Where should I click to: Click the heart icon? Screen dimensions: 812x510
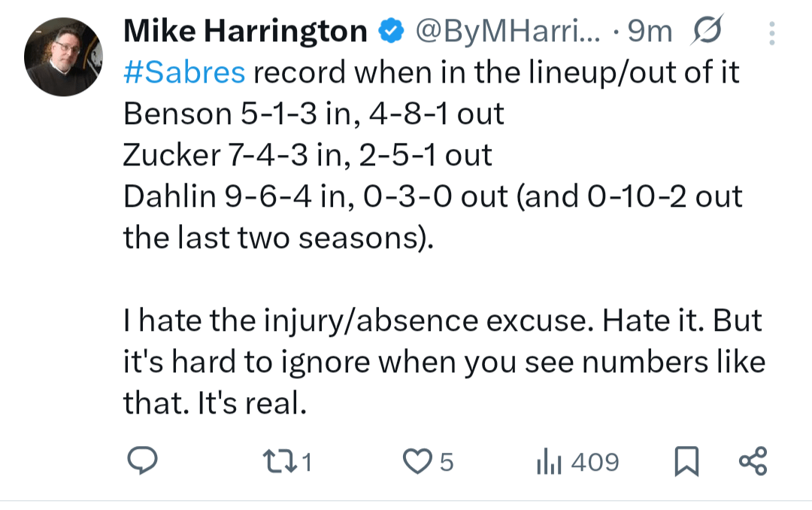pyautogui.click(x=419, y=462)
